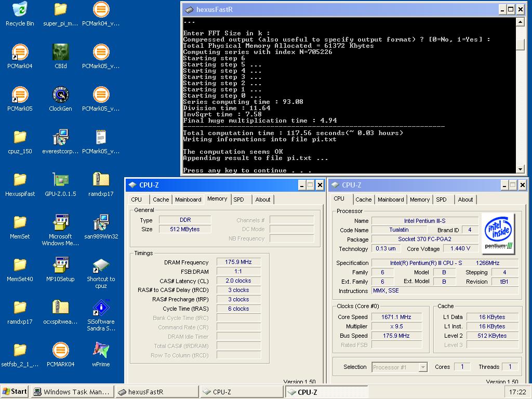Select SPD tab in left CPU-Z window
Image resolution: width=532 pixels, height=399 pixels.
tap(238, 199)
